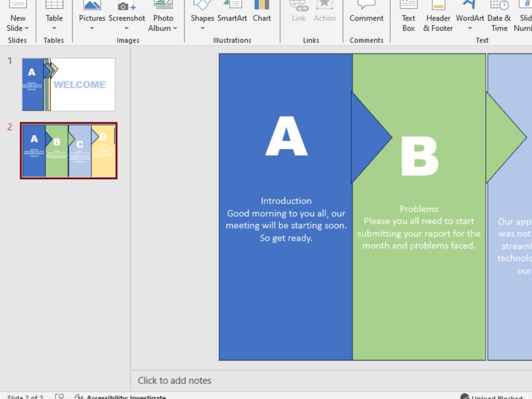Click the big letter B on the slide
532x399 pixels.
[x=419, y=156]
